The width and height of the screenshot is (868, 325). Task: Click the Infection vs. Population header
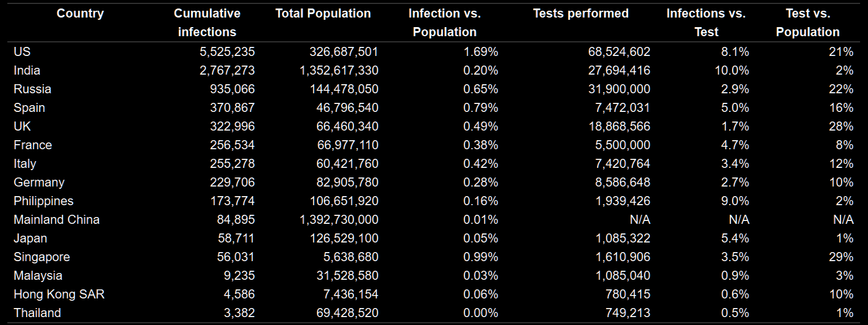444,23
